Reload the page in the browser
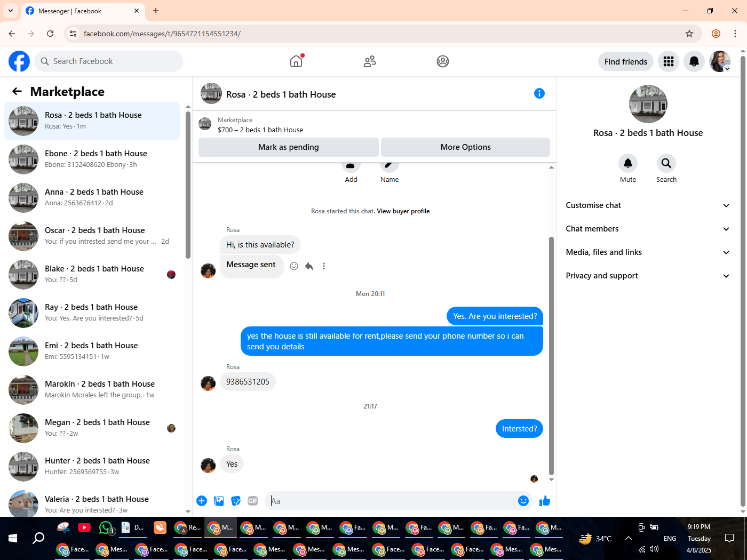The height and width of the screenshot is (560, 747). [50, 34]
